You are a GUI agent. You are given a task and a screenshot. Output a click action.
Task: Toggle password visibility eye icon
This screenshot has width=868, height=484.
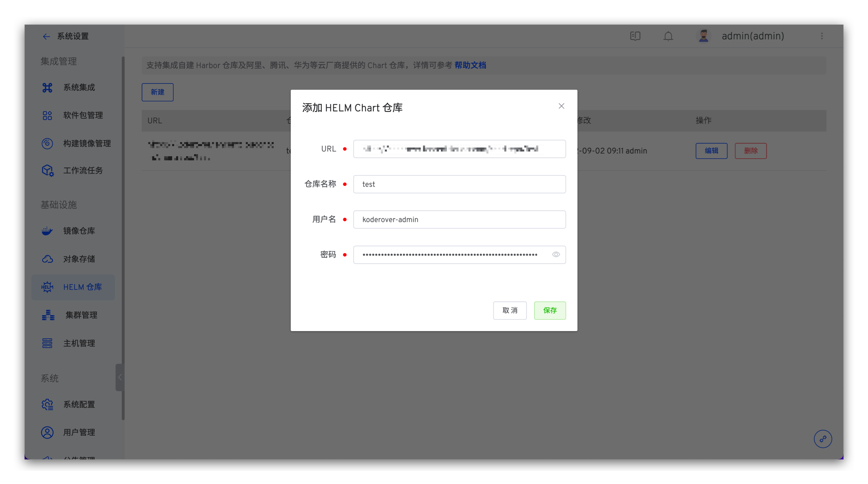[x=556, y=254]
